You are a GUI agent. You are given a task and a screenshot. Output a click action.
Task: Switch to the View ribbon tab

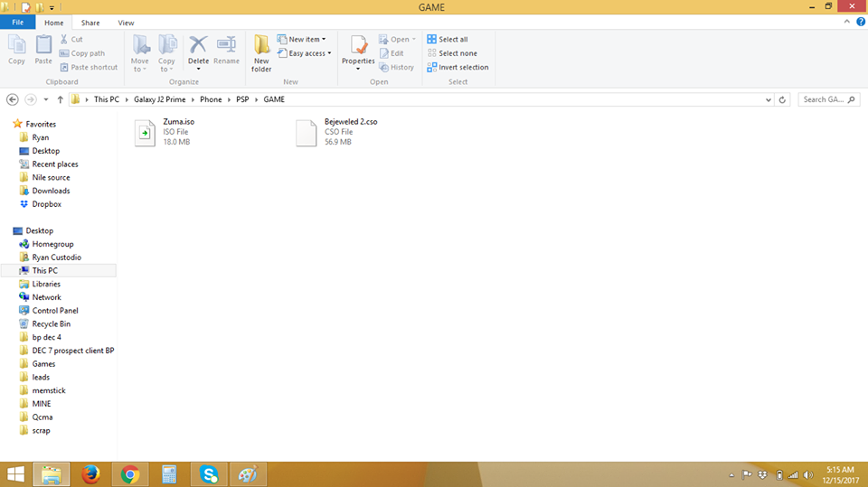click(126, 23)
